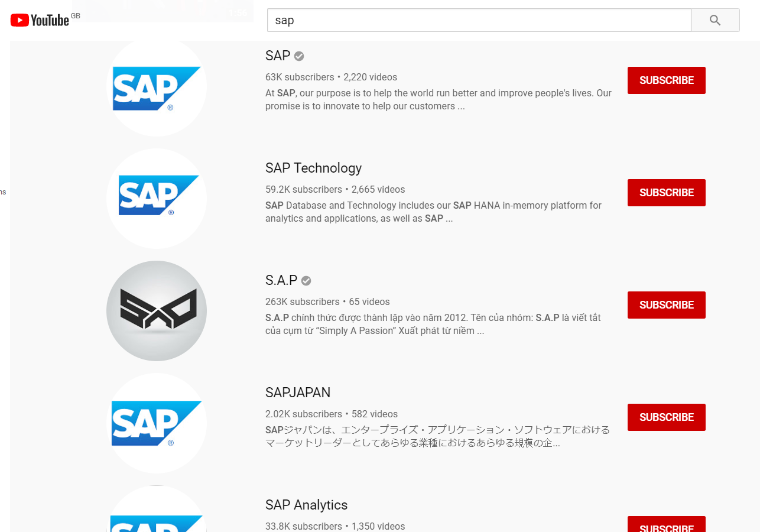Open the SAPJAPAN channel title
This screenshot has height=532, width=760.
click(x=298, y=392)
